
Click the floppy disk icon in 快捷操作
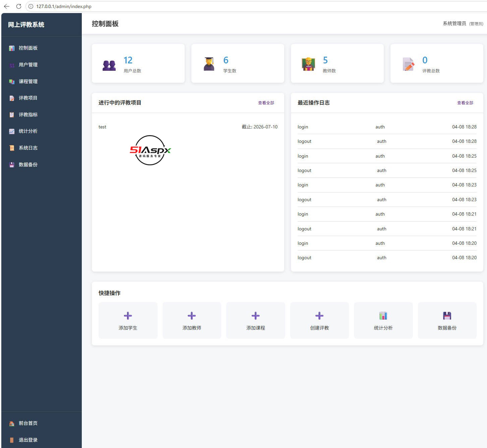pos(447,316)
